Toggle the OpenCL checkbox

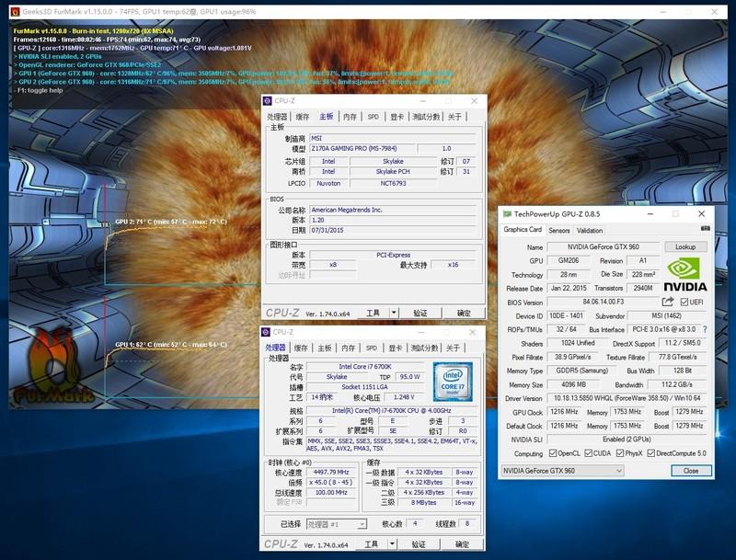click(553, 453)
